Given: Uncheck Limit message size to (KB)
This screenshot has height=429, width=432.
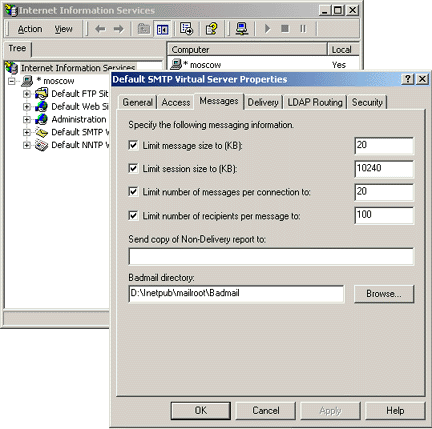Looking at the screenshot, I should [x=133, y=145].
